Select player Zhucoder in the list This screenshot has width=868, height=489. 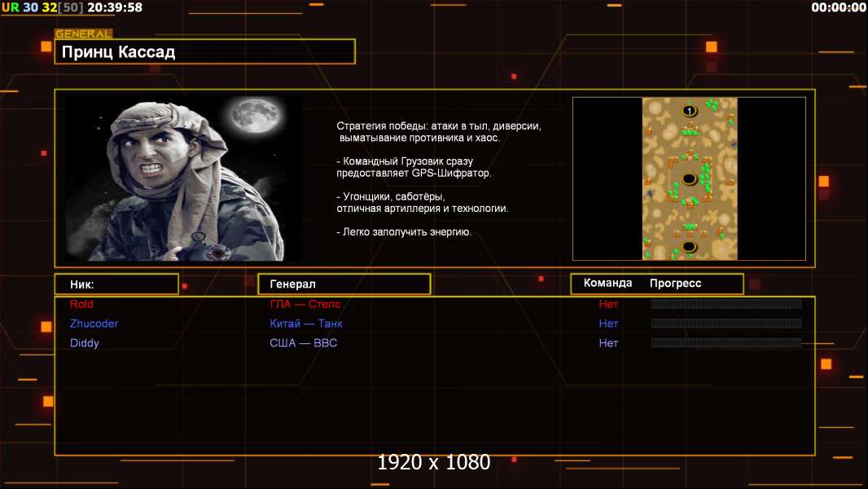click(94, 324)
